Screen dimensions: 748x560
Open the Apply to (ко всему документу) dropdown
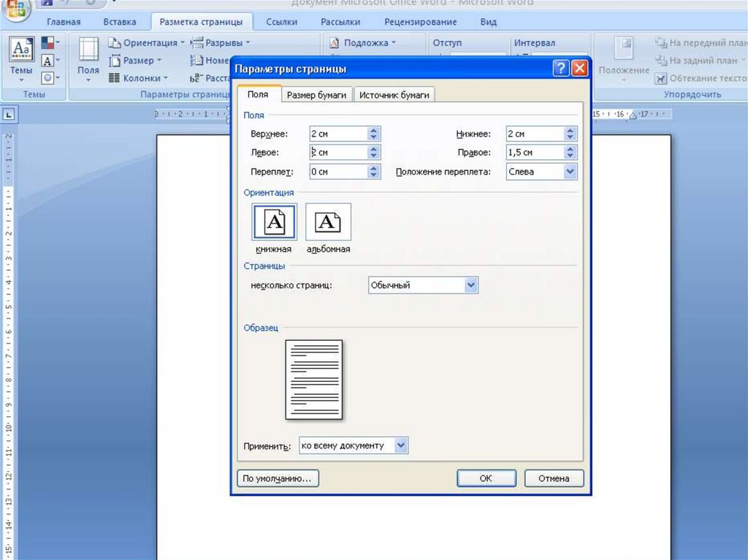coord(400,445)
